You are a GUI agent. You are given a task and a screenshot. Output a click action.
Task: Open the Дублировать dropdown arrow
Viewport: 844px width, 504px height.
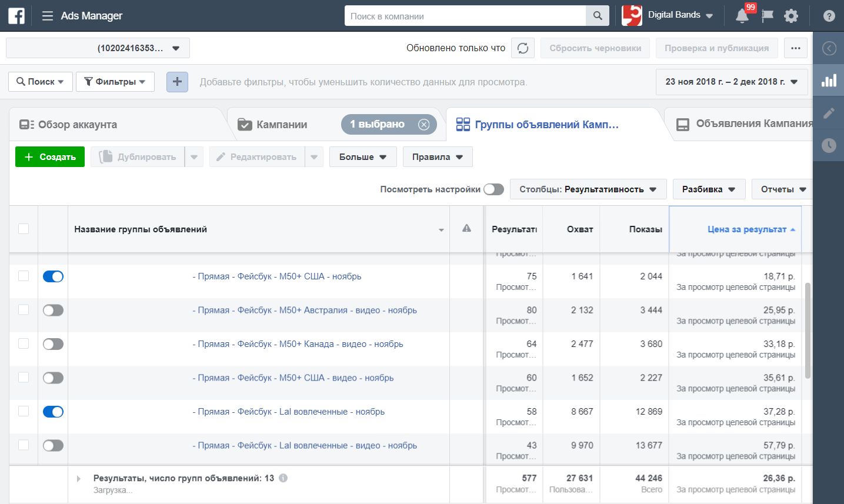(x=194, y=157)
